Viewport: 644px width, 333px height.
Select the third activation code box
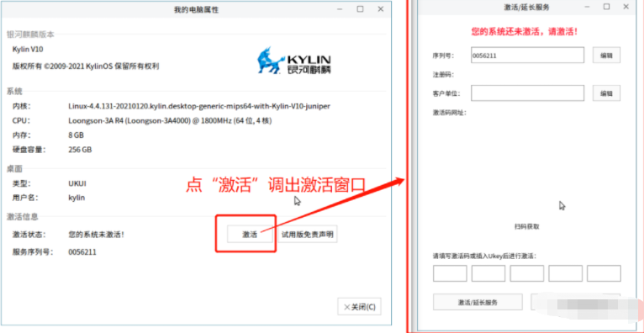pos(527,273)
